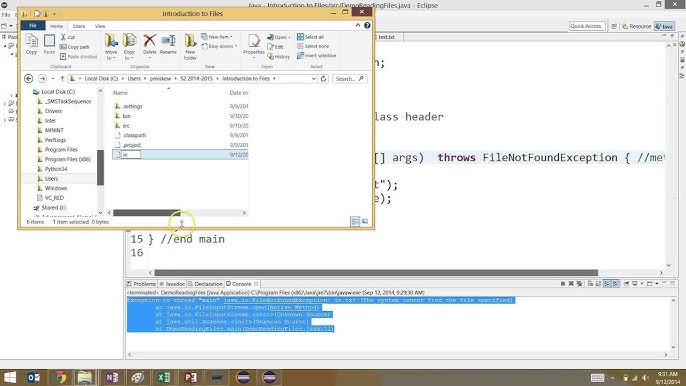This screenshot has width=686, height=386.
Task: Click Invert selection button
Action: click(x=316, y=56)
